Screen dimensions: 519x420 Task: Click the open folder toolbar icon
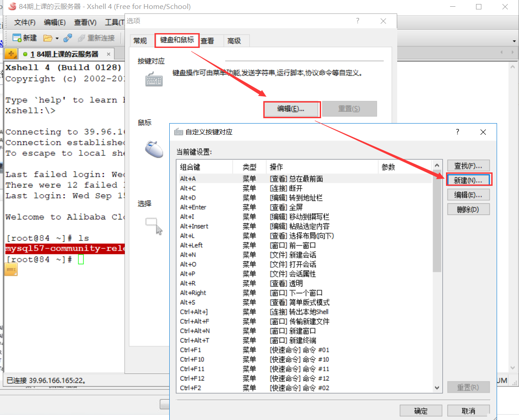(x=47, y=38)
